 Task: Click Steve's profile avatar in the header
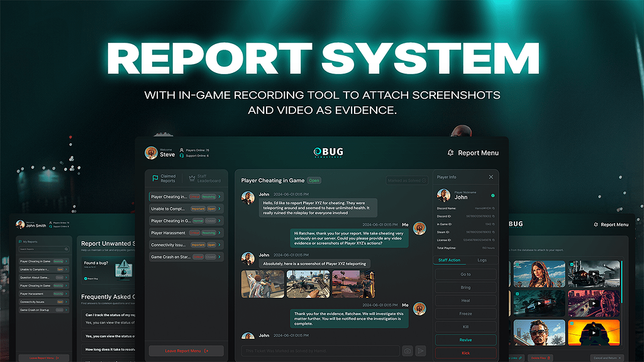(x=150, y=152)
